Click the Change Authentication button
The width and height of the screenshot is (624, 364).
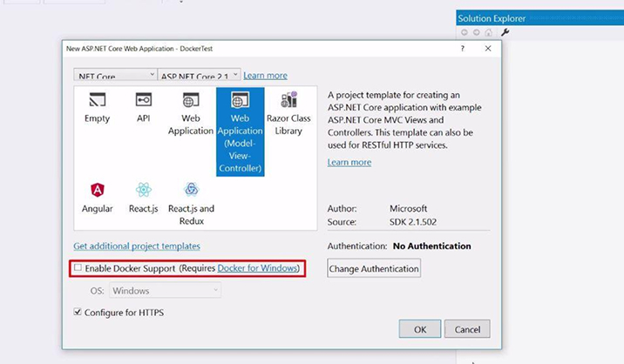click(374, 269)
